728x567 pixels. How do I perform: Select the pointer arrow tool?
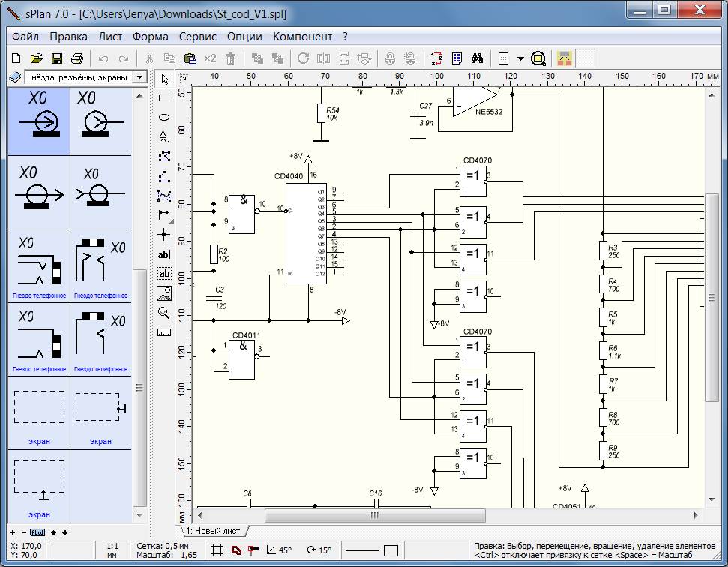pyautogui.click(x=164, y=79)
